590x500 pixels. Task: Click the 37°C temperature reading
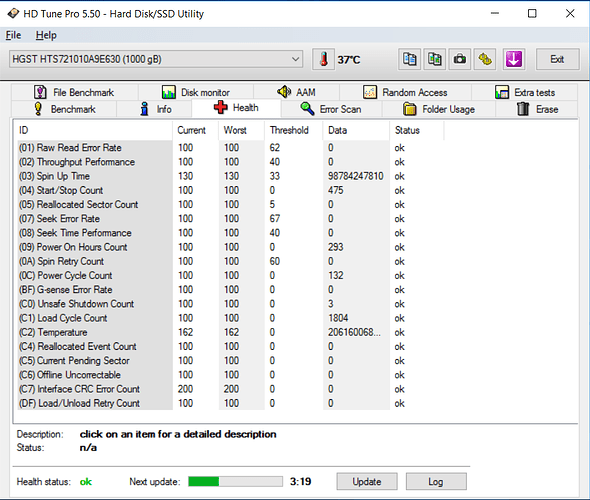coord(349,60)
